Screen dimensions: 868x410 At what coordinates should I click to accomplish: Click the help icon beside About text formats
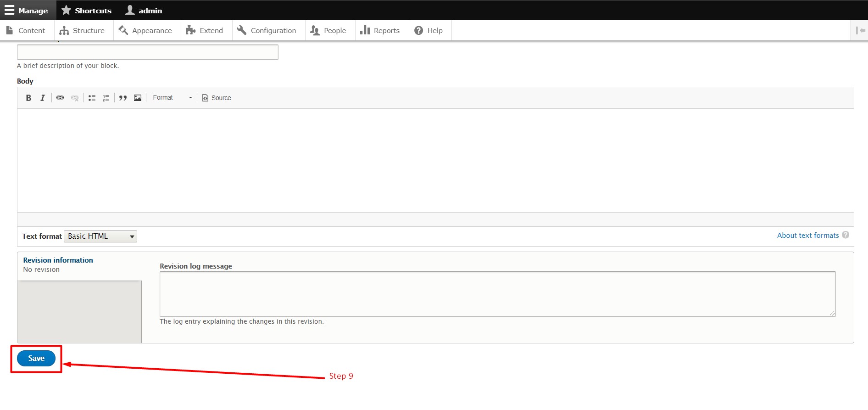click(846, 235)
